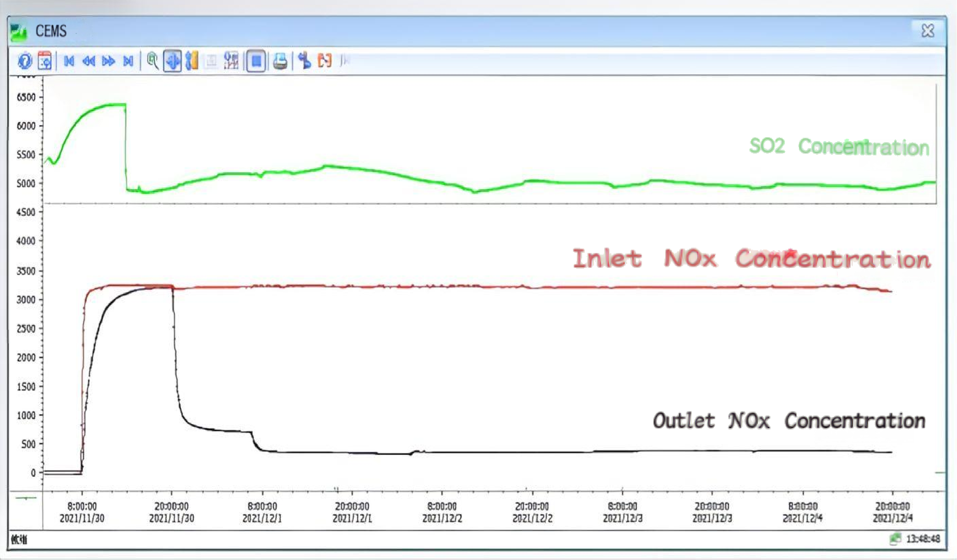
Task: Click the Outlet NOx Concentration label
Action: pyautogui.click(x=789, y=421)
